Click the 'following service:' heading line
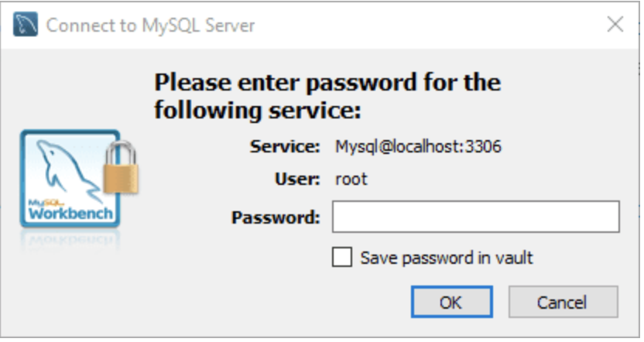Screen dimensions: 644x342 258,111
